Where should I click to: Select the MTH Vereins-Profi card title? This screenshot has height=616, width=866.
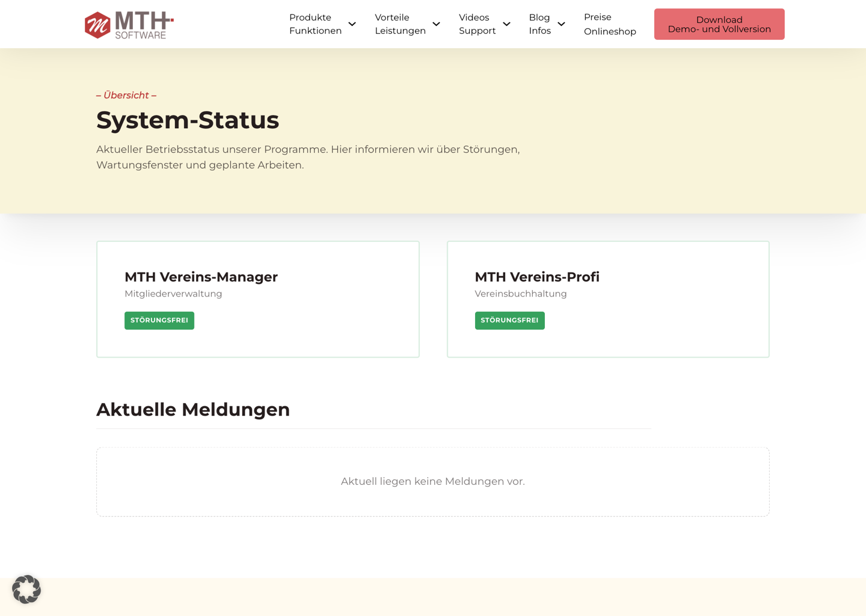tap(537, 277)
